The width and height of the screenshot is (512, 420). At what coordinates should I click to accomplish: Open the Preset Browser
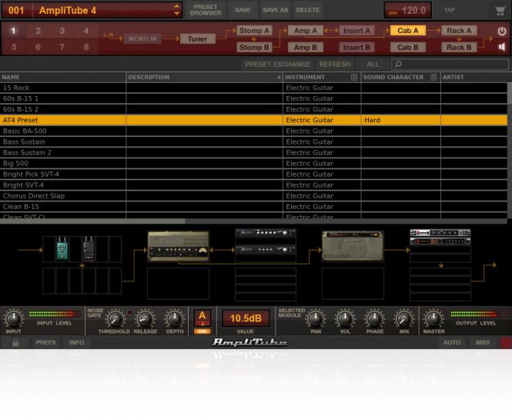click(x=206, y=10)
